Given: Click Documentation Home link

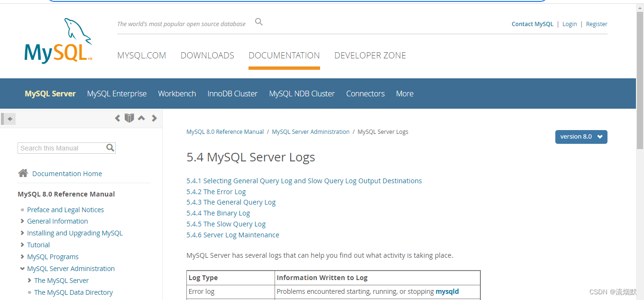Looking at the screenshot, I should [x=67, y=174].
